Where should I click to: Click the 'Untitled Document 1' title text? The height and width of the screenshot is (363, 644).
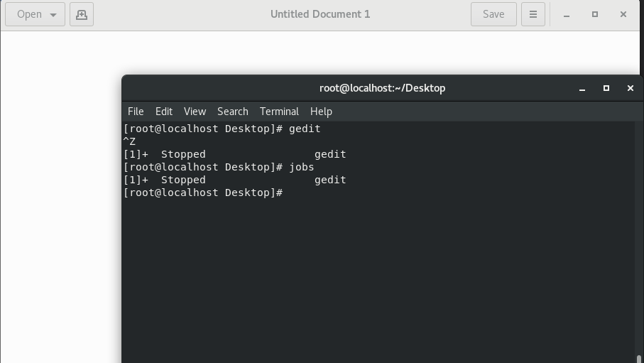point(320,14)
